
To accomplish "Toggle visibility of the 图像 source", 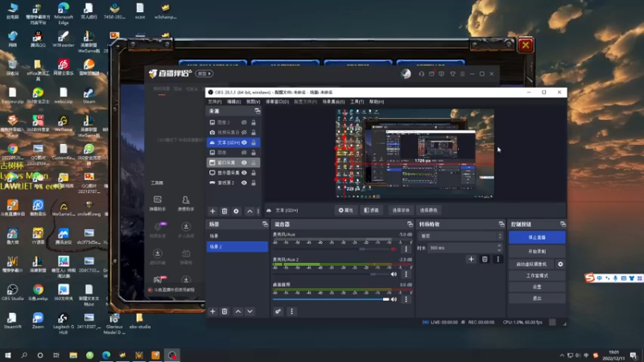I will click(244, 152).
